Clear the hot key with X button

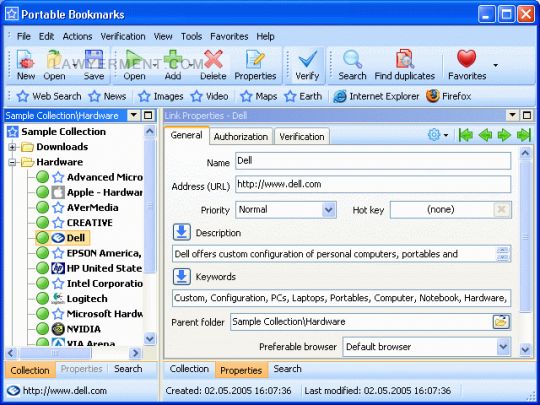pos(502,209)
